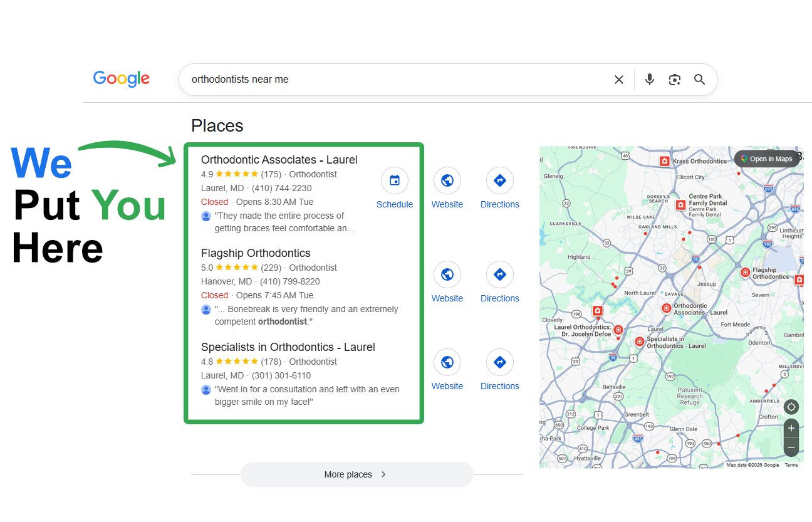
Task: Click Directions label in Specialists row
Action: (x=500, y=386)
